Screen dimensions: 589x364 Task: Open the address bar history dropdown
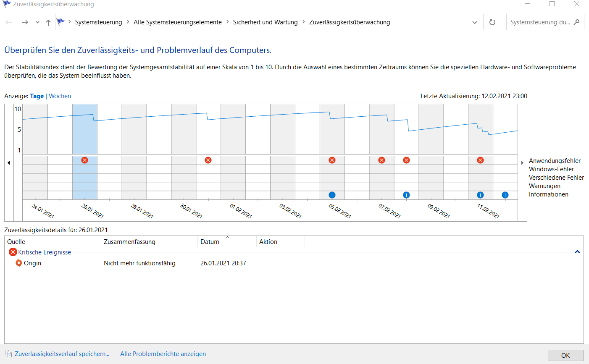475,22
